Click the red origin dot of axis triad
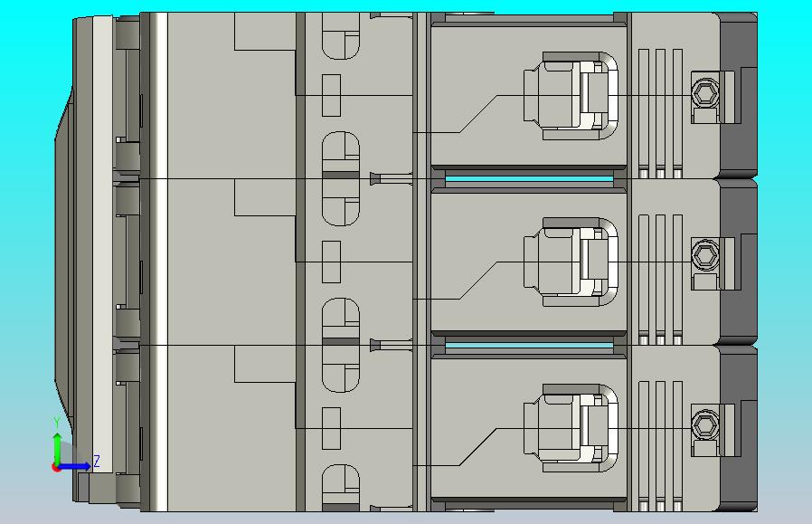 (55, 468)
